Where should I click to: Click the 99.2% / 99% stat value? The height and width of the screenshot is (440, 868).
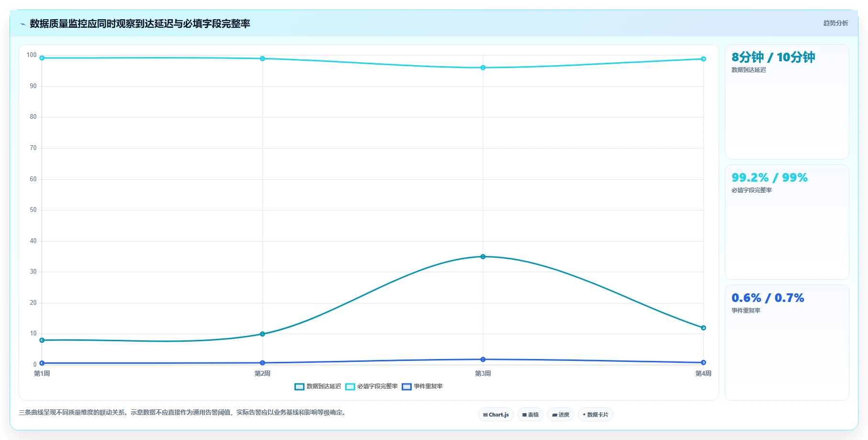(769, 178)
